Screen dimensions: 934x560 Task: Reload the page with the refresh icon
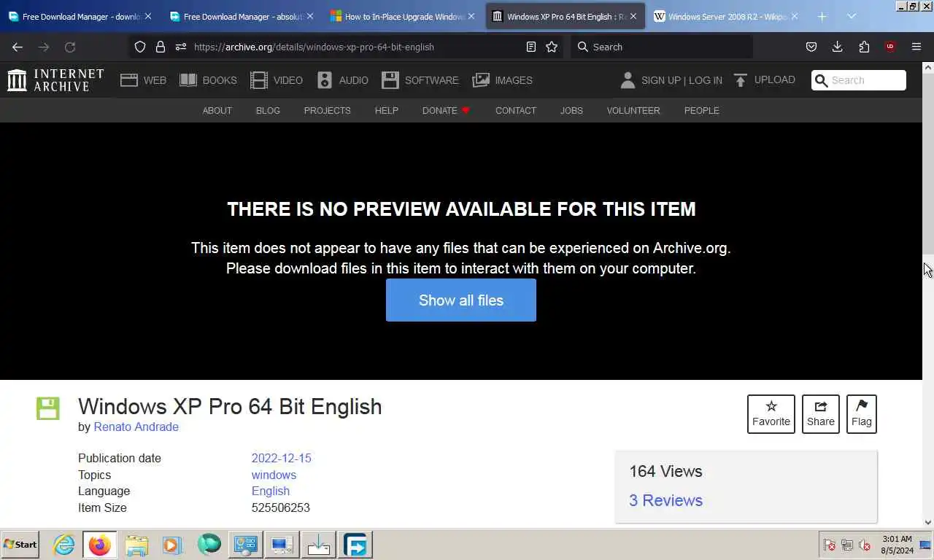point(70,47)
